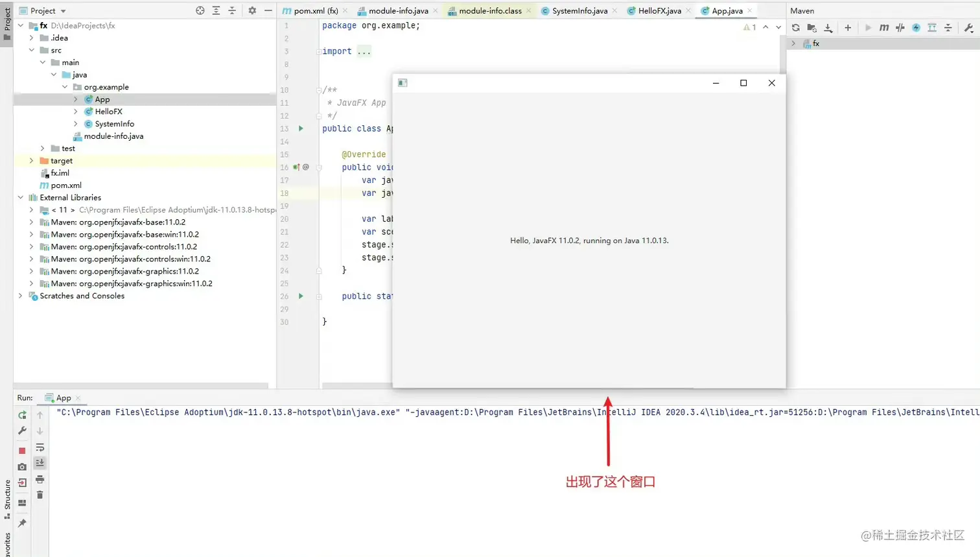Pin the Run tab
Viewport: 980px width, 557px height.
pos(22,523)
